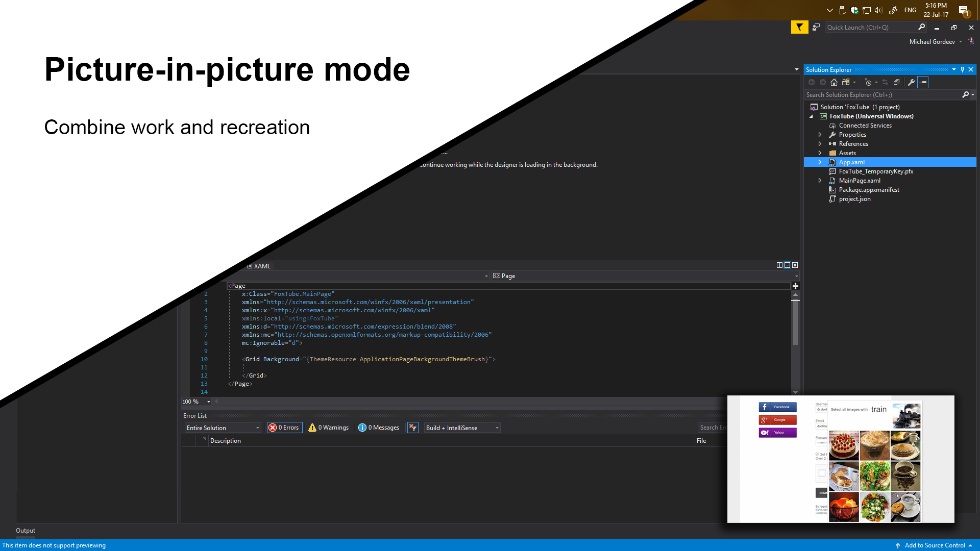
Task: Toggle the 0 Messages filter
Action: tap(379, 428)
